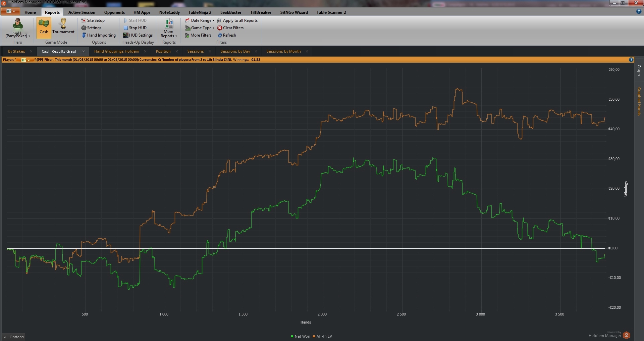Select the Graph side tab

[639, 70]
